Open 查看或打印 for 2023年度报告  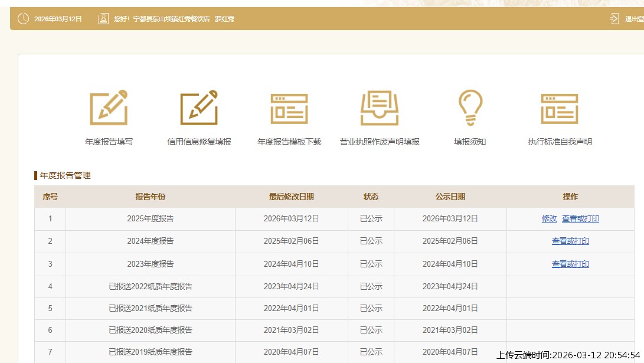tap(570, 264)
